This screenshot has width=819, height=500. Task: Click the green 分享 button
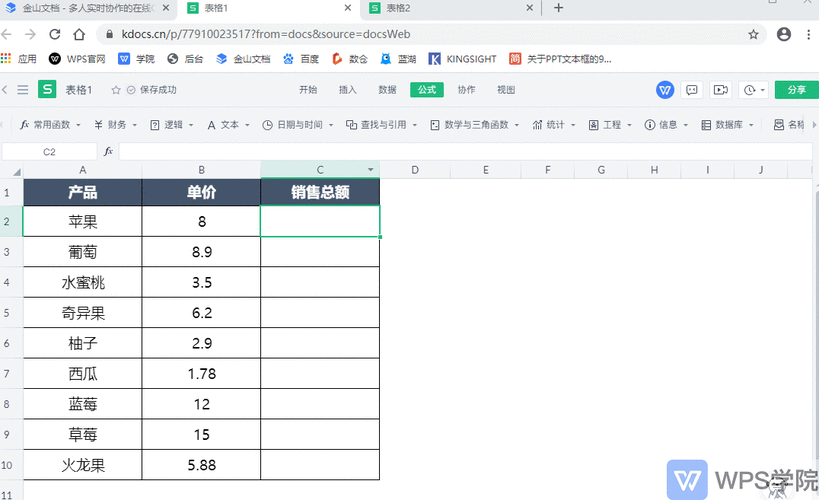[797, 90]
